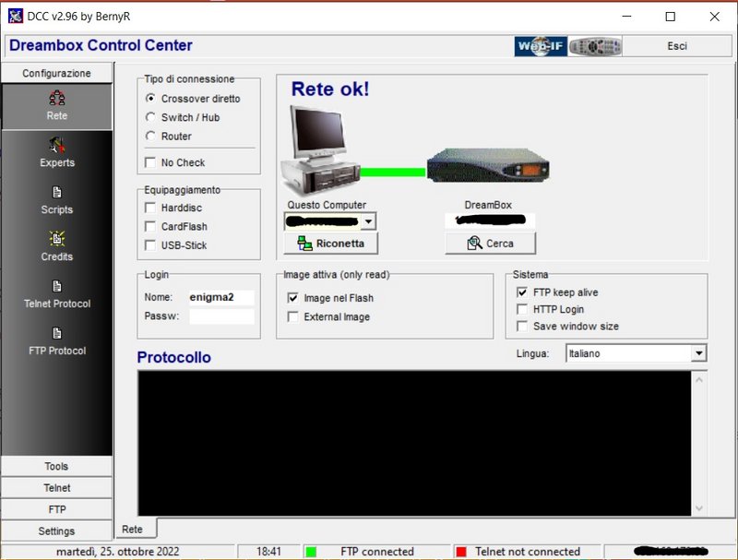
Task: Click the Passw password field
Action: pyautogui.click(x=221, y=316)
